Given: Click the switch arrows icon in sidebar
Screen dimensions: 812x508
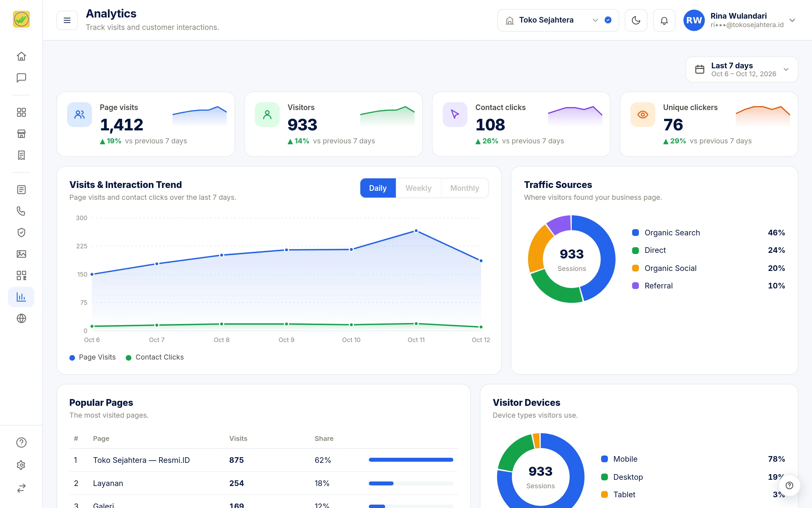Looking at the screenshot, I should point(21,488).
